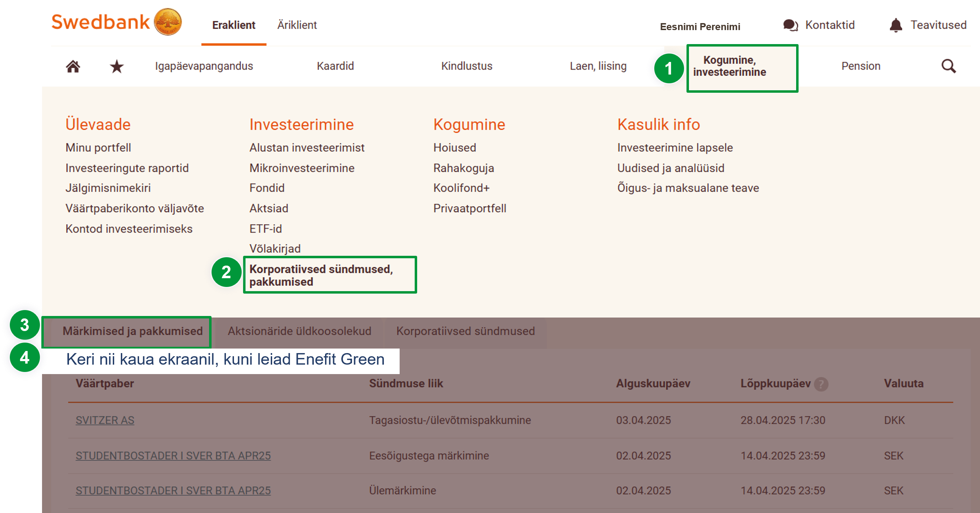Open the Aktsiad link

click(269, 208)
